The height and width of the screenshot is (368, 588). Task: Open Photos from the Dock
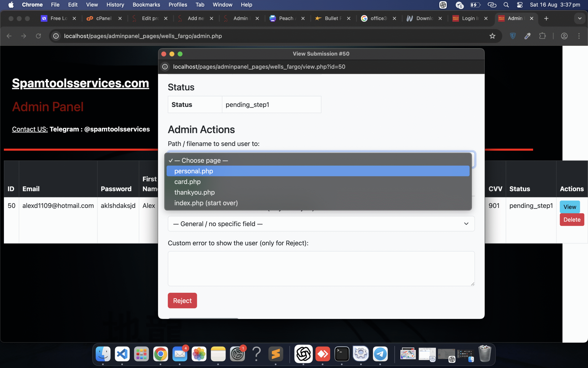(x=199, y=354)
